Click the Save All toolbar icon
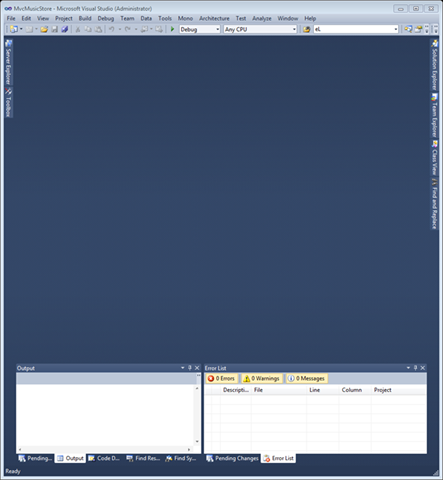 [x=65, y=29]
